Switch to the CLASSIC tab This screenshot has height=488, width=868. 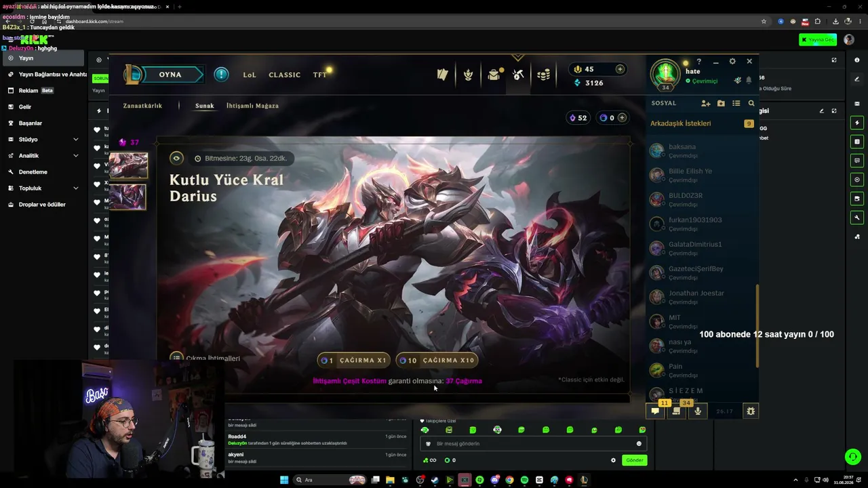284,75
